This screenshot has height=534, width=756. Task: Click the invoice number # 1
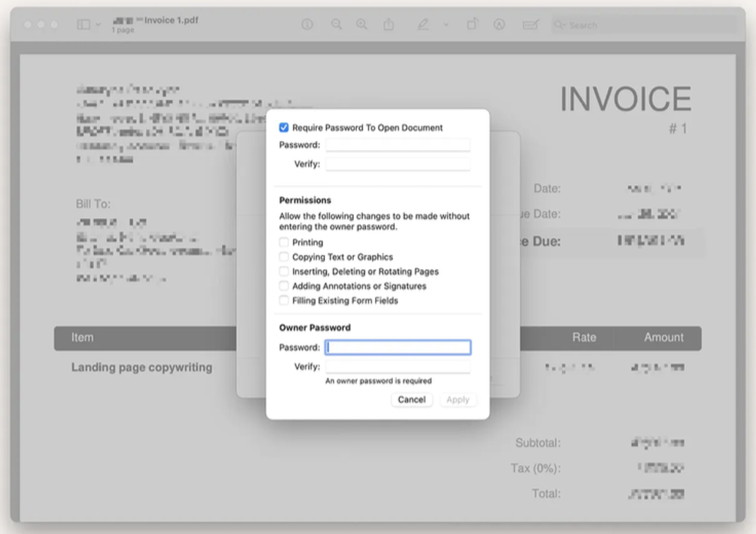click(678, 129)
